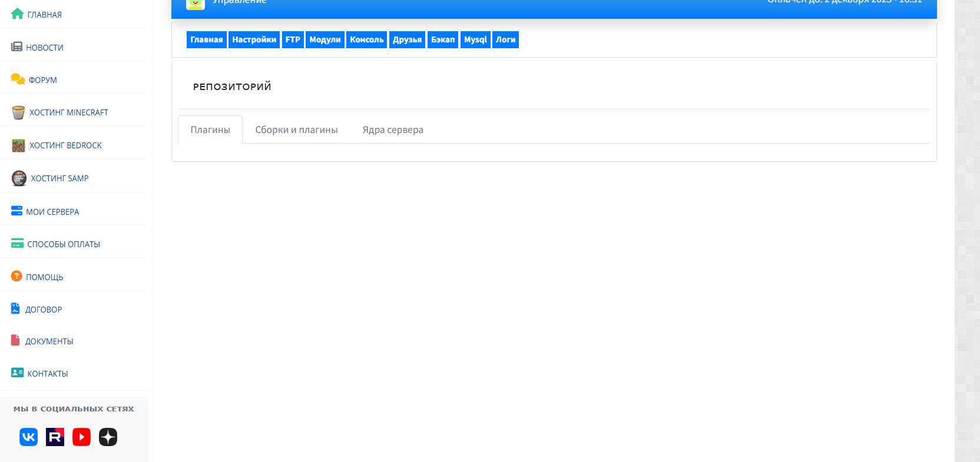The image size is (980, 462).
Task: Click the green home icon
Action: click(x=17, y=14)
